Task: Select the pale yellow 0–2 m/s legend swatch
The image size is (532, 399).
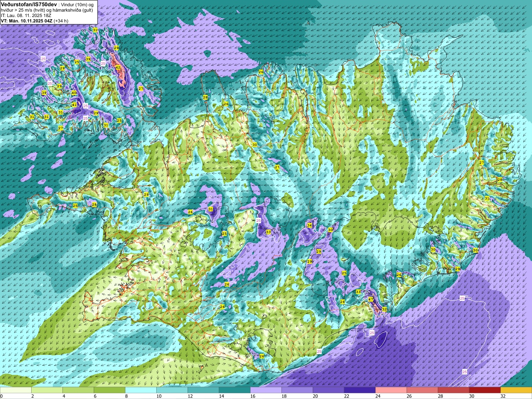Action: 16,390
